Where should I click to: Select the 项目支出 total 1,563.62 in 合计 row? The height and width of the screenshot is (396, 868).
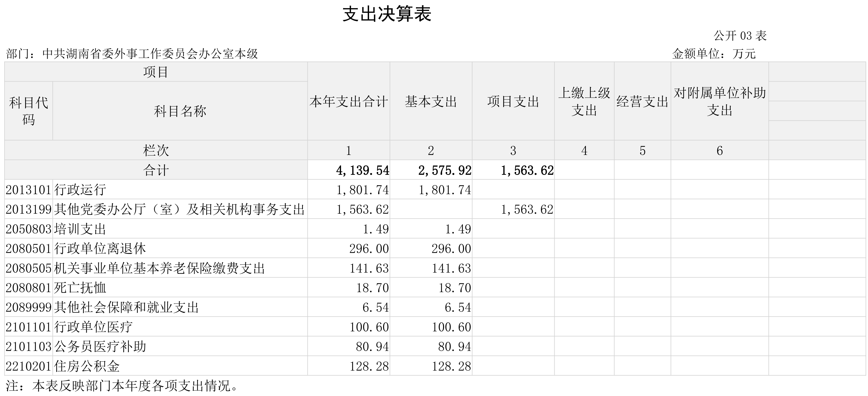click(x=527, y=170)
